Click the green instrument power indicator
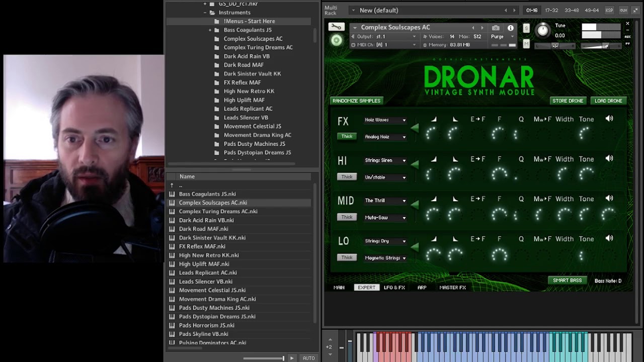This screenshot has height=362, width=644. click(x=337, y=41)
